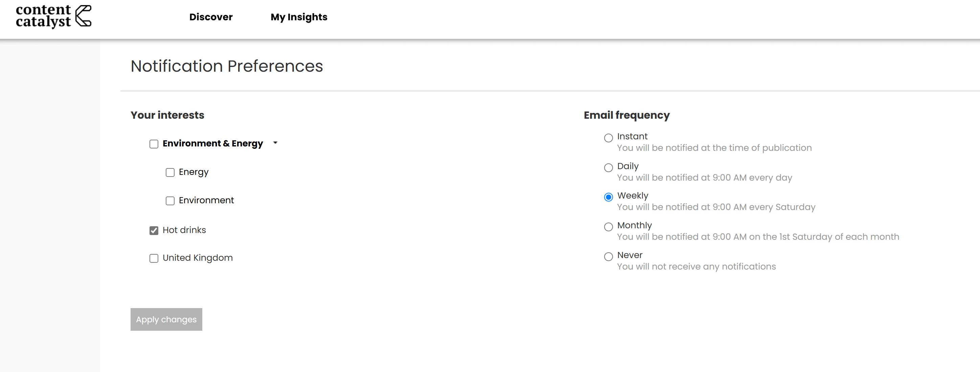This screenshot has height=372, width=980.
Task: Select Never for email notifications
Action: pos(608,256)
